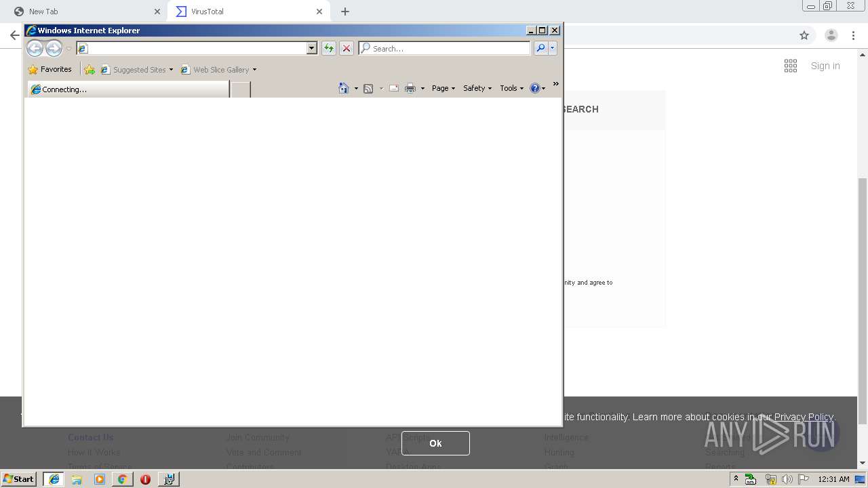Click the last taskbar application icon
Image resolution: width=868 pixels, height=488 pixels.
click(x=169, y=479)
